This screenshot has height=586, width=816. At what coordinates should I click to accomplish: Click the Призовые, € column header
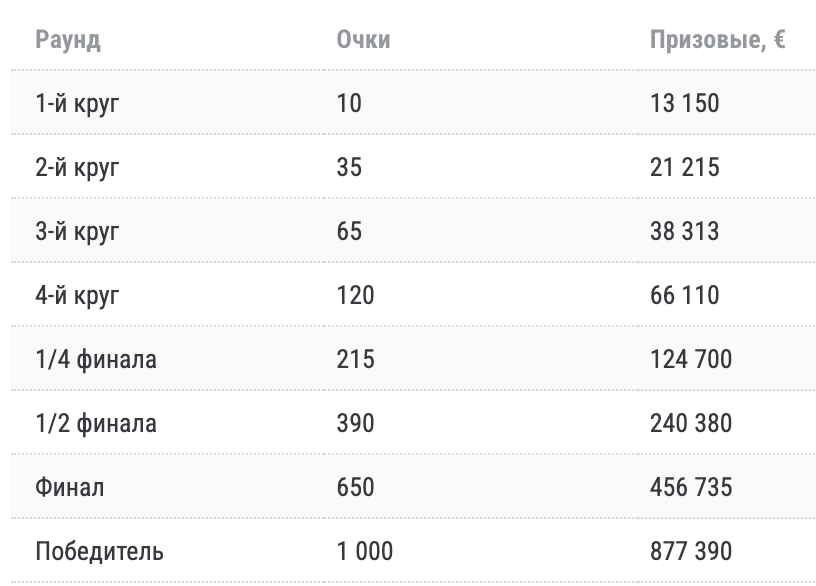(718, 41)
